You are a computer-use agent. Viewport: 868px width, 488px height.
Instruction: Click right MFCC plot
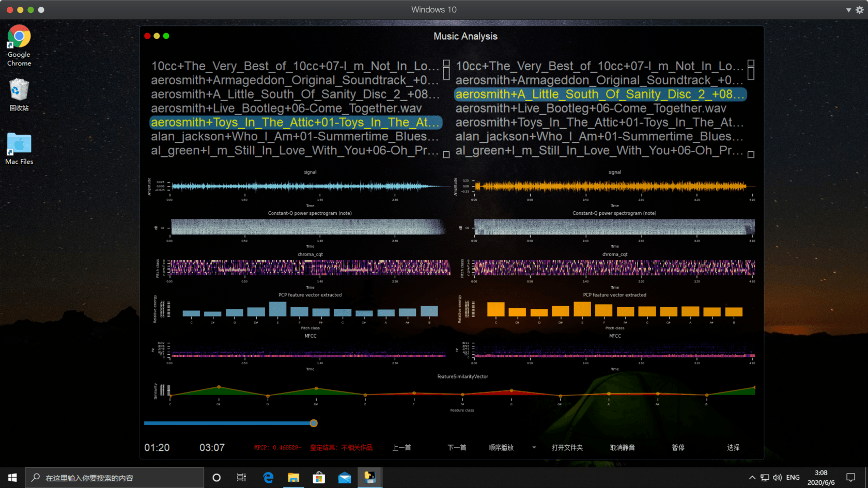615,350
